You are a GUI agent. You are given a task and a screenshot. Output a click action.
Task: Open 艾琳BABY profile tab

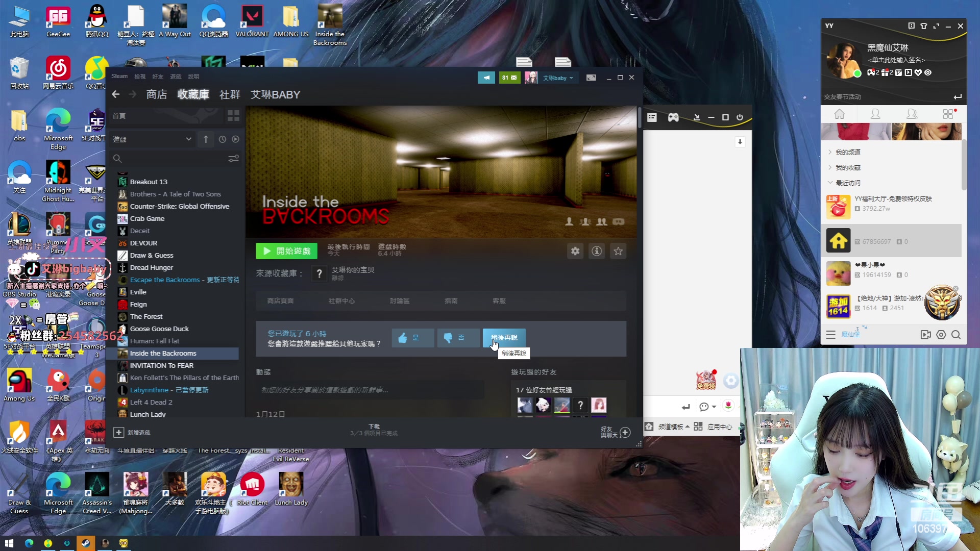click(276, 94)
